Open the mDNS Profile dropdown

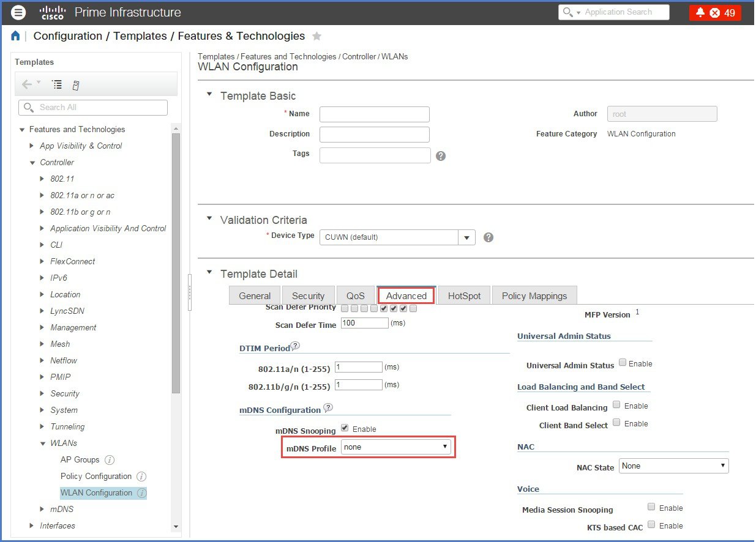tap(396, 447)
